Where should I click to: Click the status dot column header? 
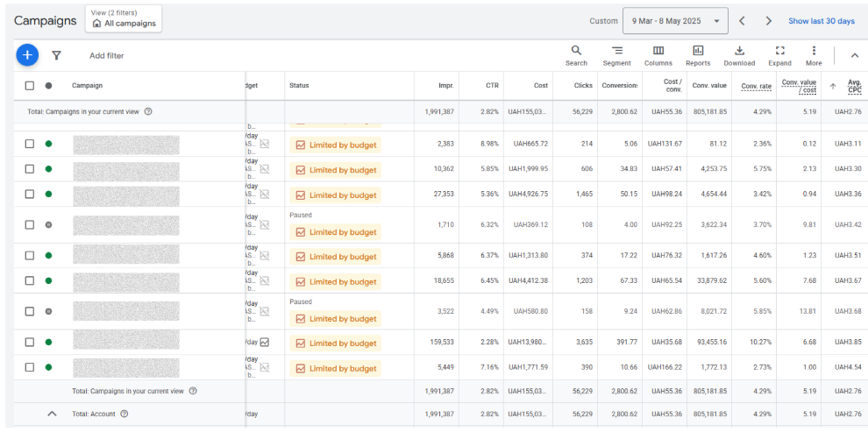pos(49,86)
